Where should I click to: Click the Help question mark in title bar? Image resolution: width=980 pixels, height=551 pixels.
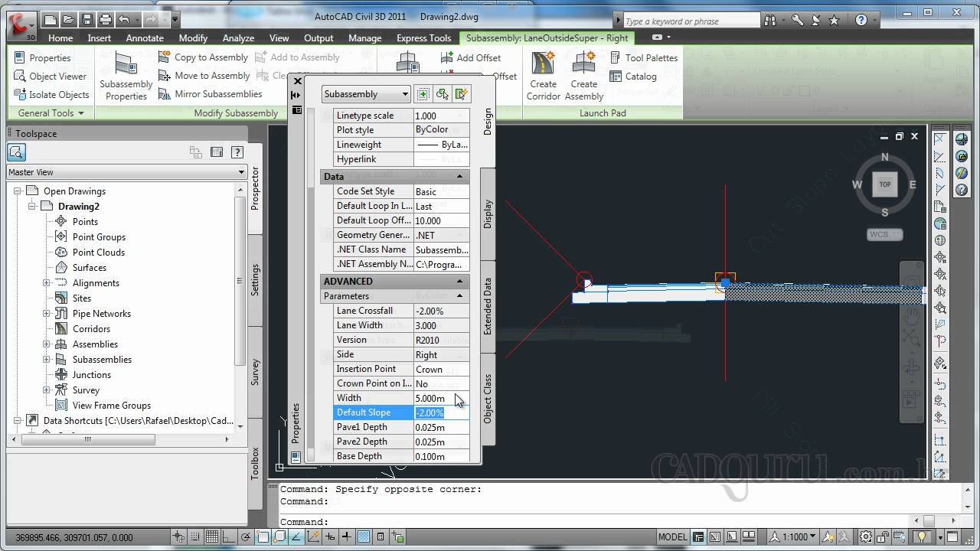[861, 21]
